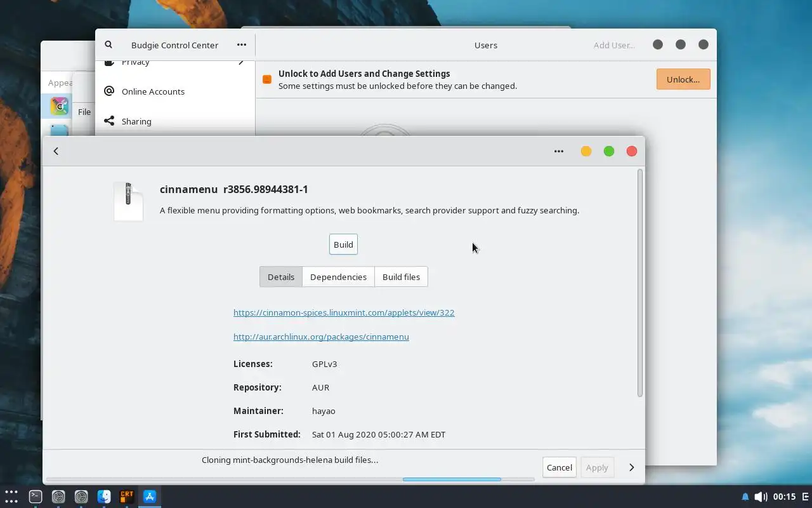This screenshot has height=508, width=812.
Task: Click the 'AUR' repository value
Action: coord(320,387)
